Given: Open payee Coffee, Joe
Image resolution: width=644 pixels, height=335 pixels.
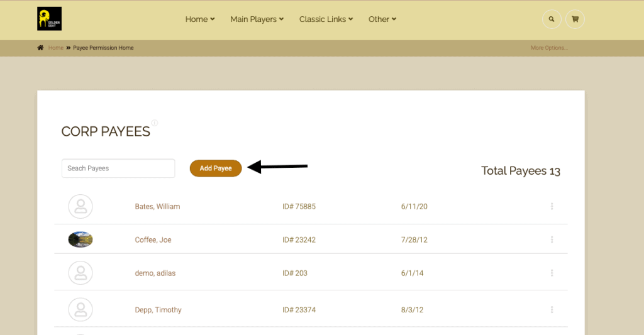Looking at the screenshot, I should coord(153,239).
